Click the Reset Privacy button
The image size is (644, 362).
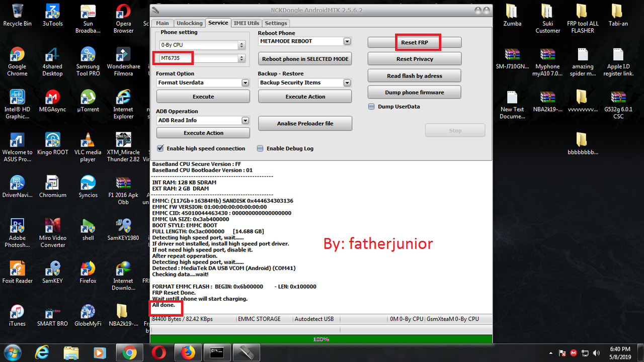point(415,59)
